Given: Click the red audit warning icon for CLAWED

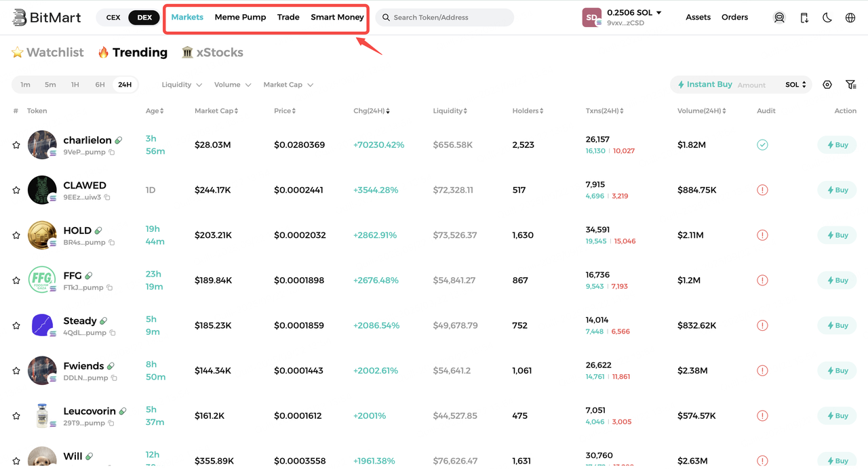Looking at the screenshot, I should (762, 190).
